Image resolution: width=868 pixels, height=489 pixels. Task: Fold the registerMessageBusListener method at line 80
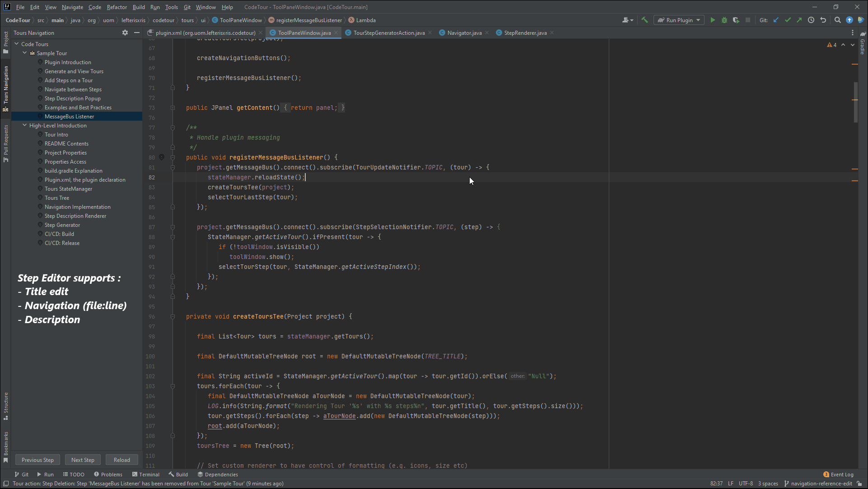point(173,157)
